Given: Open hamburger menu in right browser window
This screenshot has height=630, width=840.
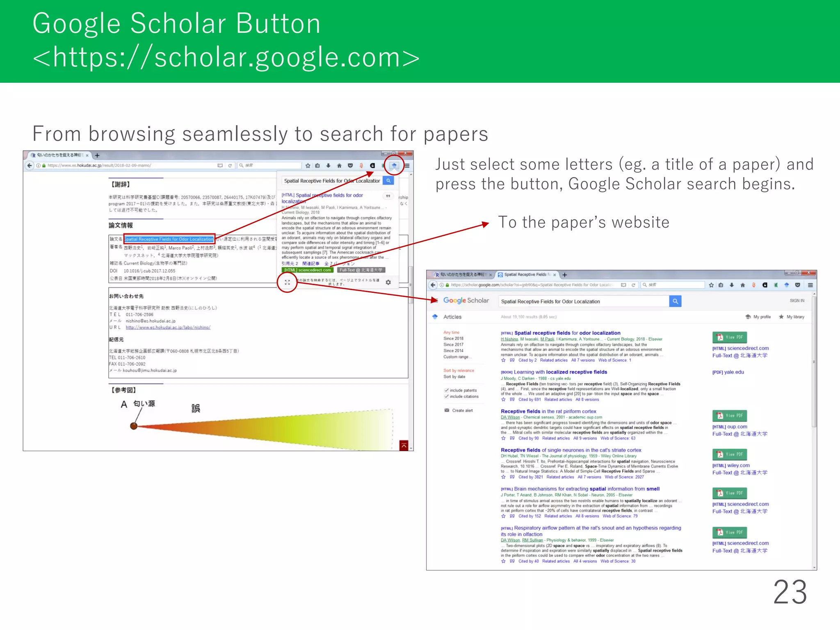Looking at the screenshot, I should point(810,285).
